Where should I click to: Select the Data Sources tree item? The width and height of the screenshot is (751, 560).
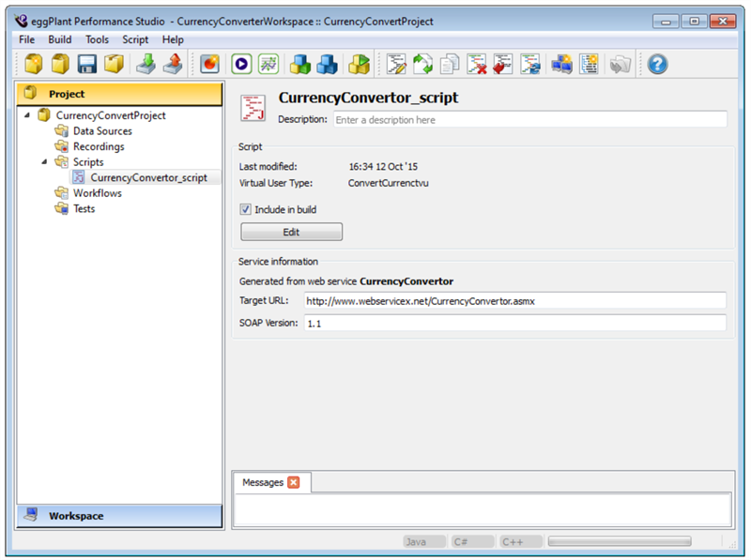pyautogui.click(x=102, y=131)
